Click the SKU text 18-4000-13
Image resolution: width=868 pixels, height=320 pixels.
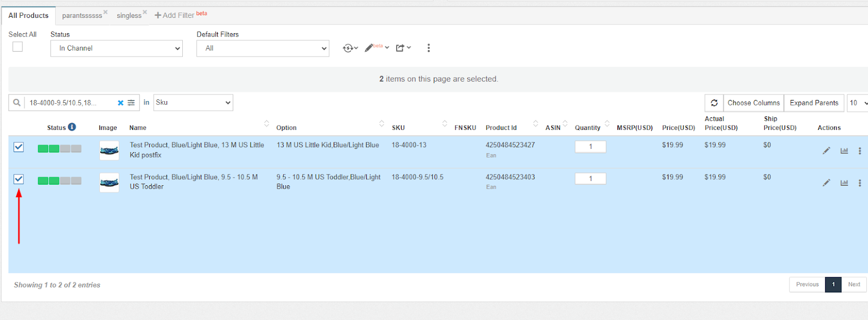(x=409, y=145)
